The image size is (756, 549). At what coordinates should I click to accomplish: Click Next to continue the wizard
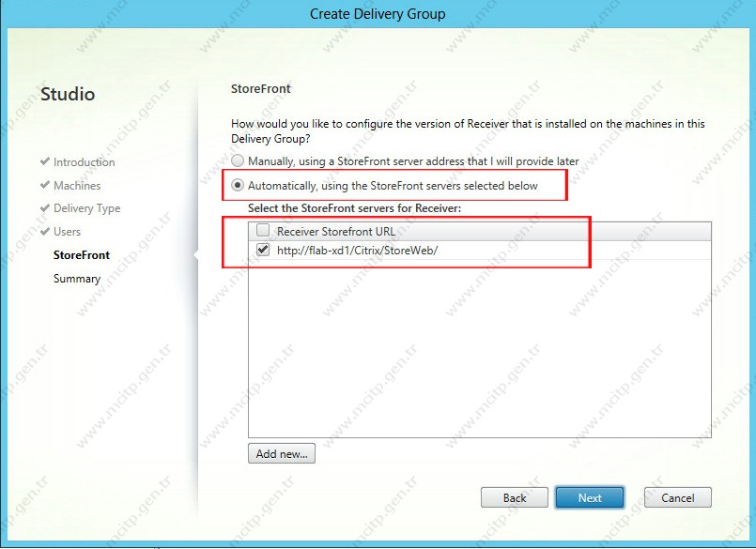coord(590,497)
